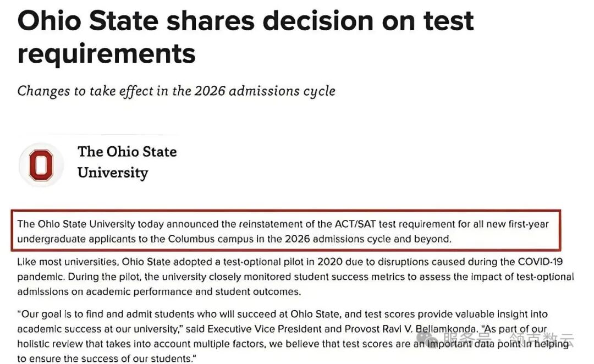Click the Ohio State block O logo
The image size is (594, 364).
[41, 165]
